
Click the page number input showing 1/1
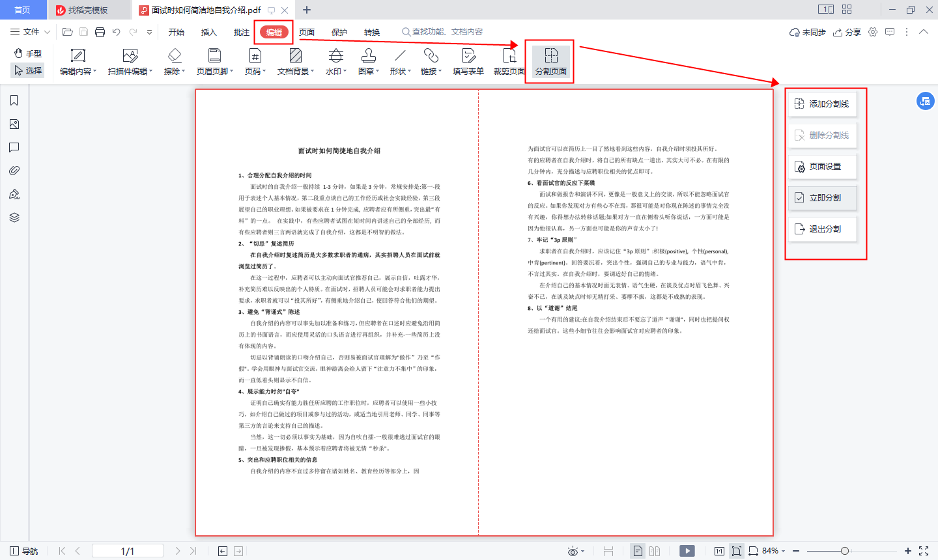(128, 550)
